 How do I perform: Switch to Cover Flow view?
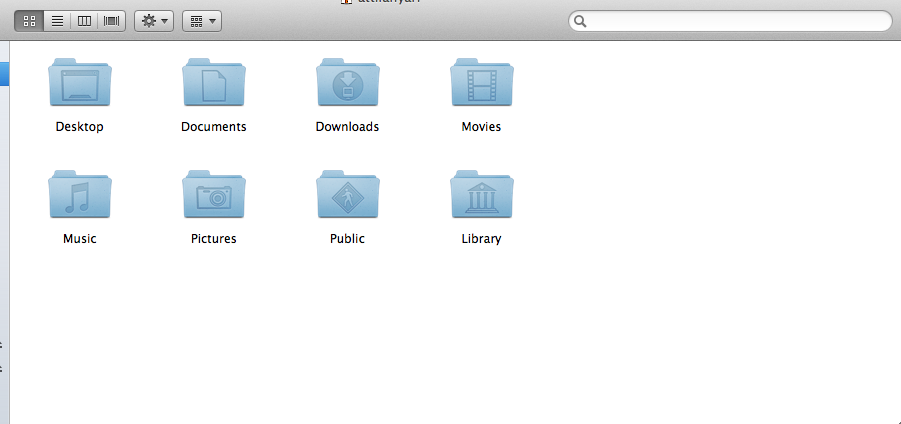click(x=111, y=21)
